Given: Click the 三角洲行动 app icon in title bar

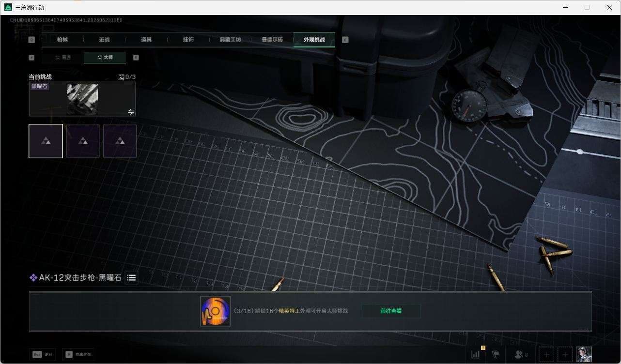Looking at the screenshot, I should (8, 7).
